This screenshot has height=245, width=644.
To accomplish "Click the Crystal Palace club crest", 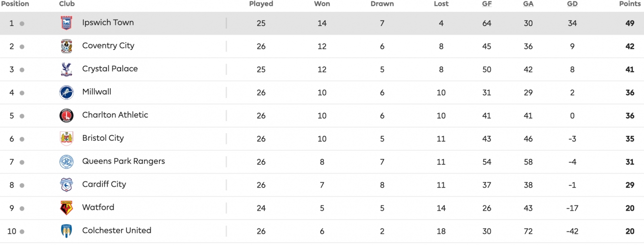I will tap(66, 69).
